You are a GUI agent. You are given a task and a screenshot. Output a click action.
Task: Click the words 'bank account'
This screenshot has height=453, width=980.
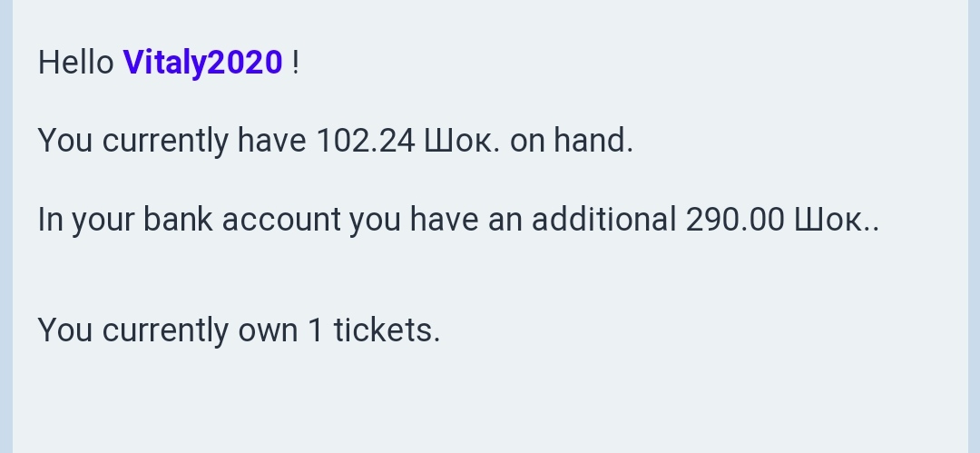coord(241,220)
